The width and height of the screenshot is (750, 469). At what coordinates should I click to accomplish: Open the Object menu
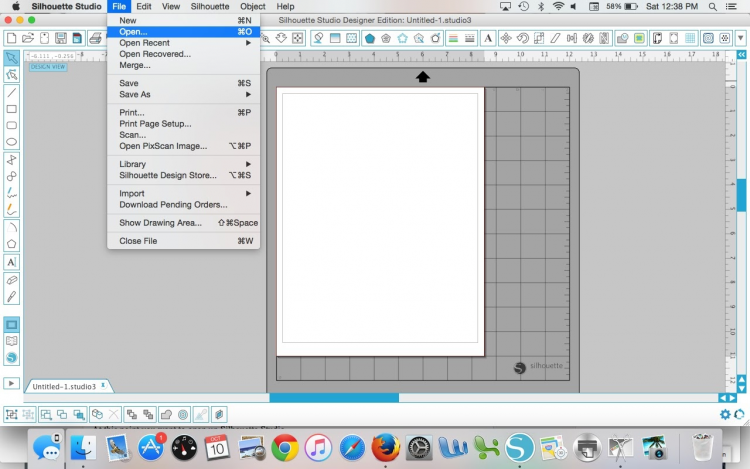[x=252, y=6]
